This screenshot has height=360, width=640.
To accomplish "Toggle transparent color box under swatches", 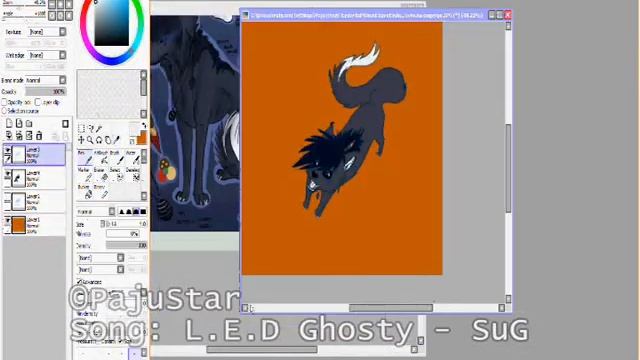I will point(132,141).
